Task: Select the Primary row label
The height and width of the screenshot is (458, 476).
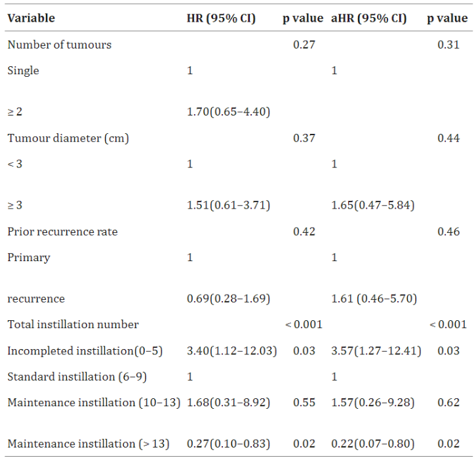Action: pyautogui.click(x=29, y=258)
